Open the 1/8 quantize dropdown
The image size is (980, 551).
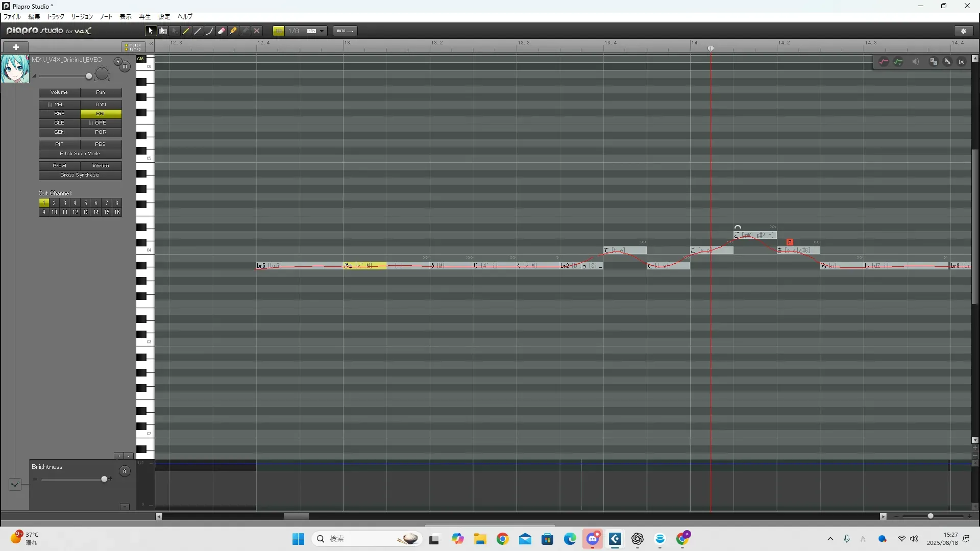(322, 31)
